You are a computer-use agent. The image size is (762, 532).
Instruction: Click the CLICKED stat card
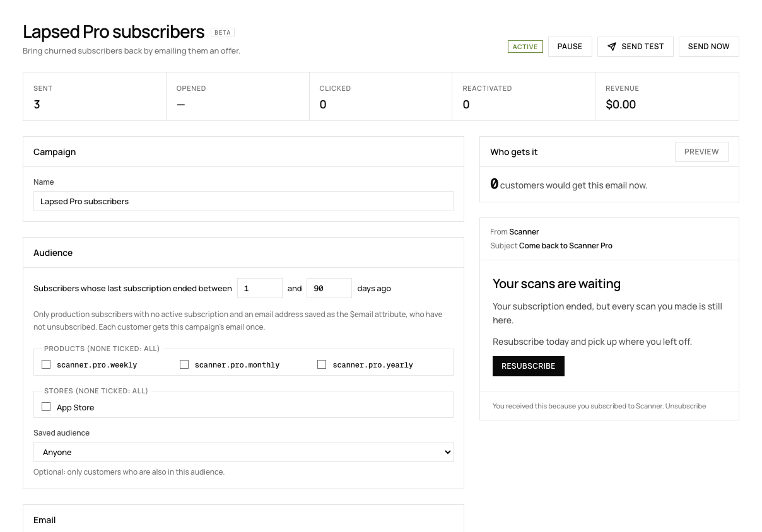coord(380,96)
